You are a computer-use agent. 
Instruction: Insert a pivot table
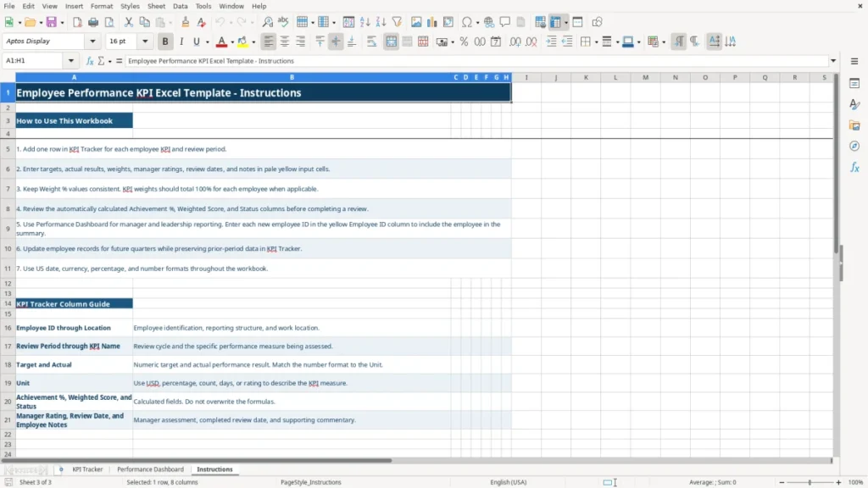[x=448, y=22]
